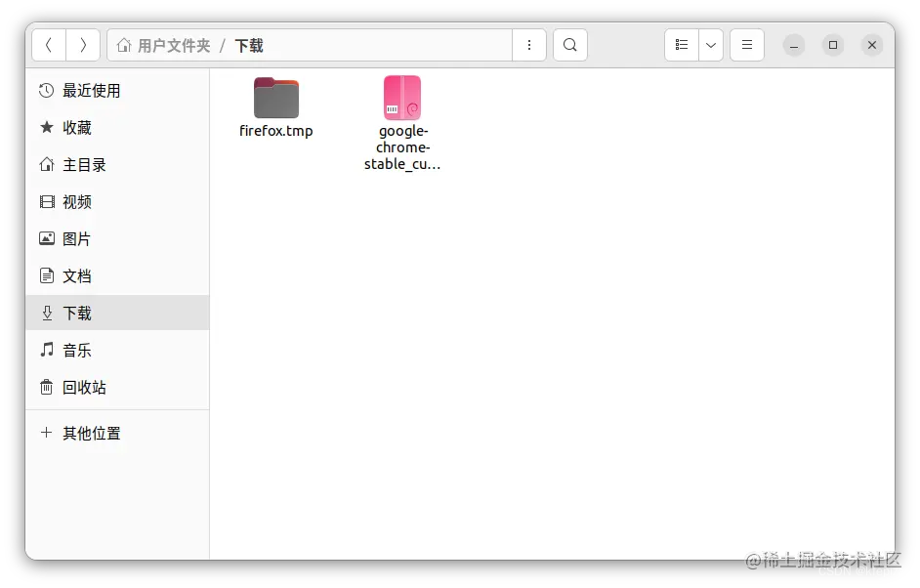Open 回收站 trash in the sidebar

point(117,388)
